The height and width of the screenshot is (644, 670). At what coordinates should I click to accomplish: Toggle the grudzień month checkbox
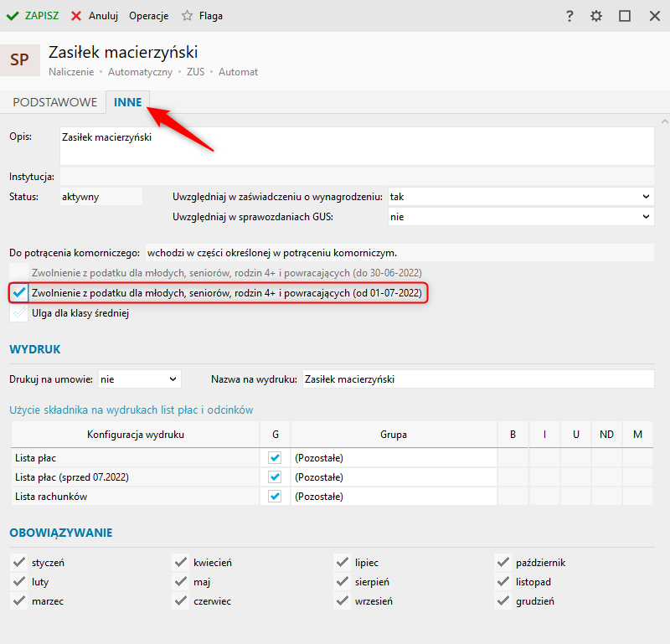coord(503,600)
